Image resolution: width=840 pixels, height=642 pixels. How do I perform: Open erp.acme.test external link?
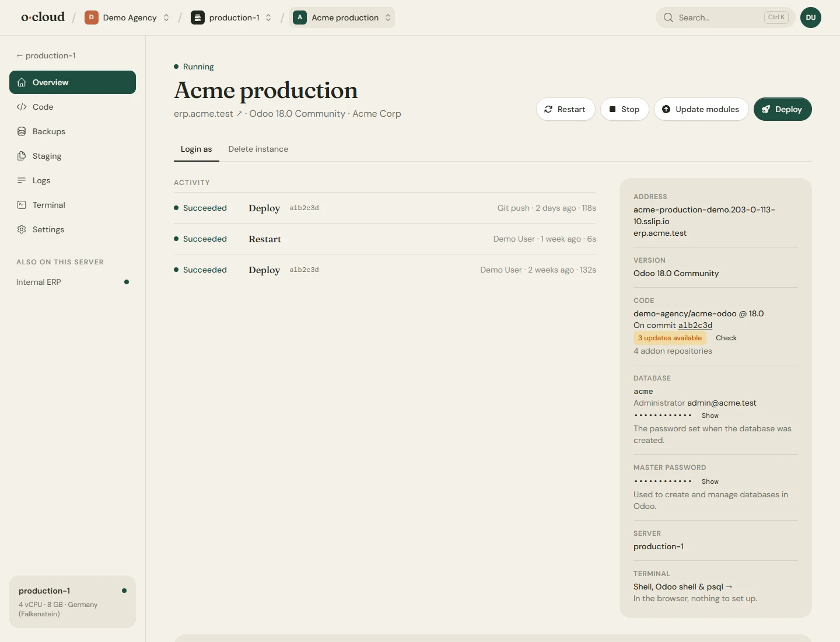(208, 114)
